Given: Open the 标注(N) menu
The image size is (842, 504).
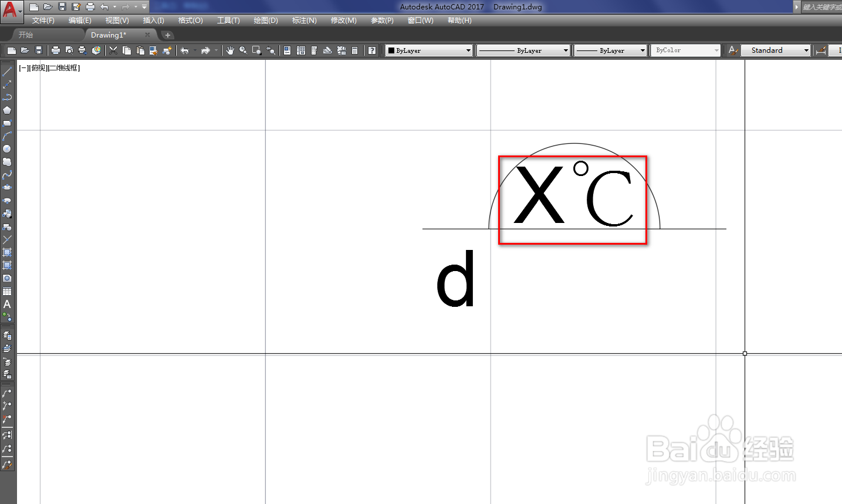Looking at the screenshot, I should tap(305, 21).
